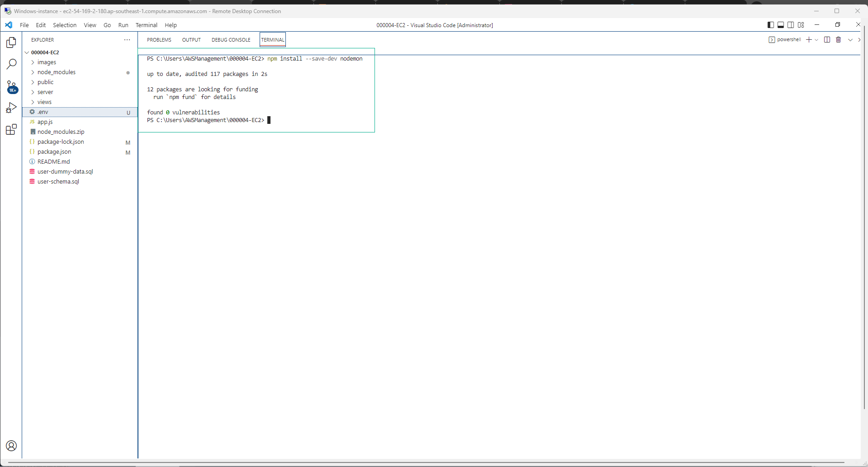The image size is (868, 467).
Task: Click the app.js JS file icon
Action: (x=32, y=122)
